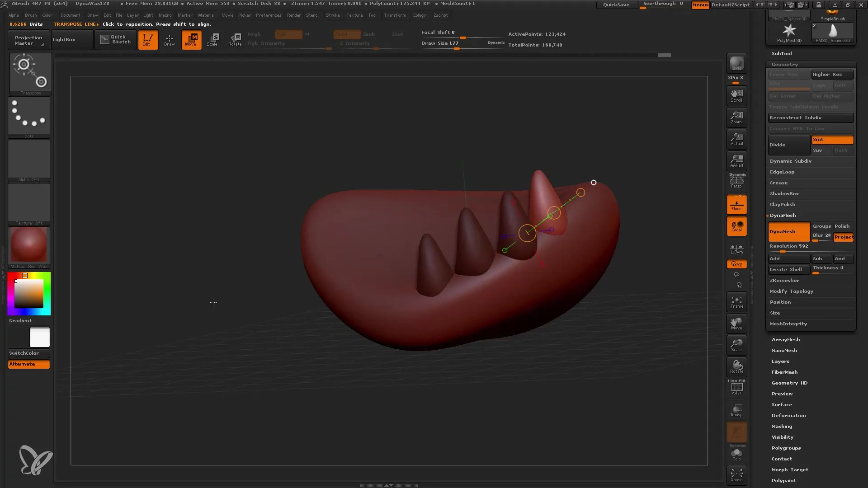
Task: Select the Scale transpose icon on the top shelf
Action: (x=213, y=40)
